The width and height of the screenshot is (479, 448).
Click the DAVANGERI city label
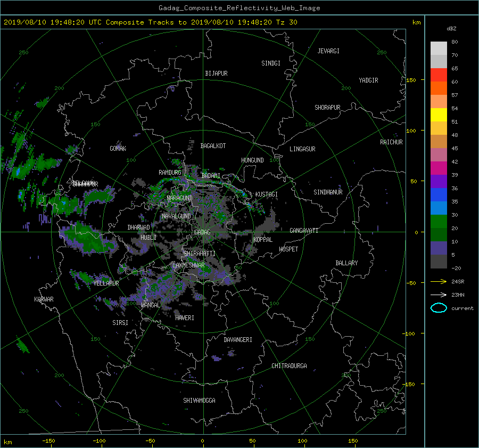(x=238, y=340)
